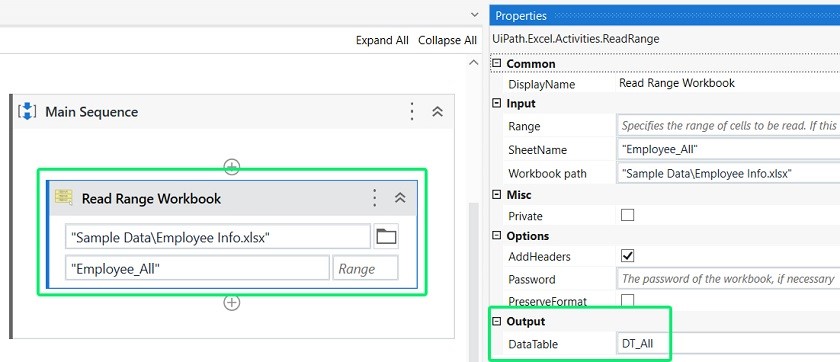Click the DisplayName property label

coord(542,85)
